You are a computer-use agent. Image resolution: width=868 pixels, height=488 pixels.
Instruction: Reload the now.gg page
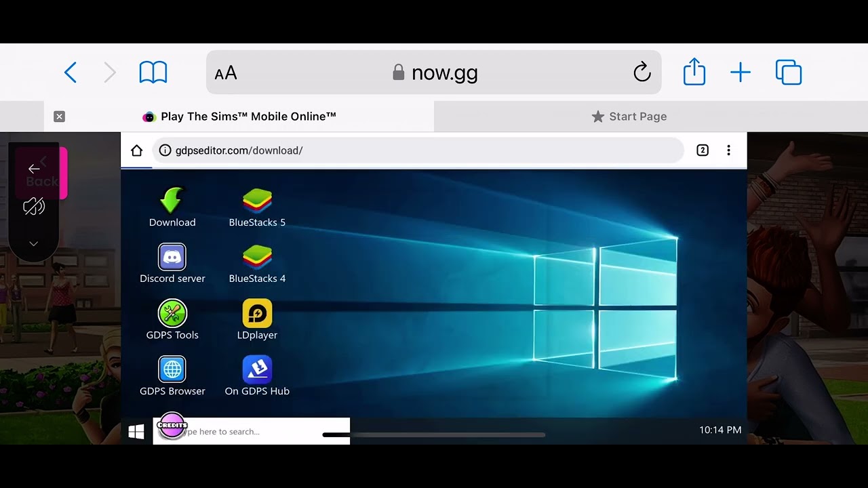coord(642,73)
